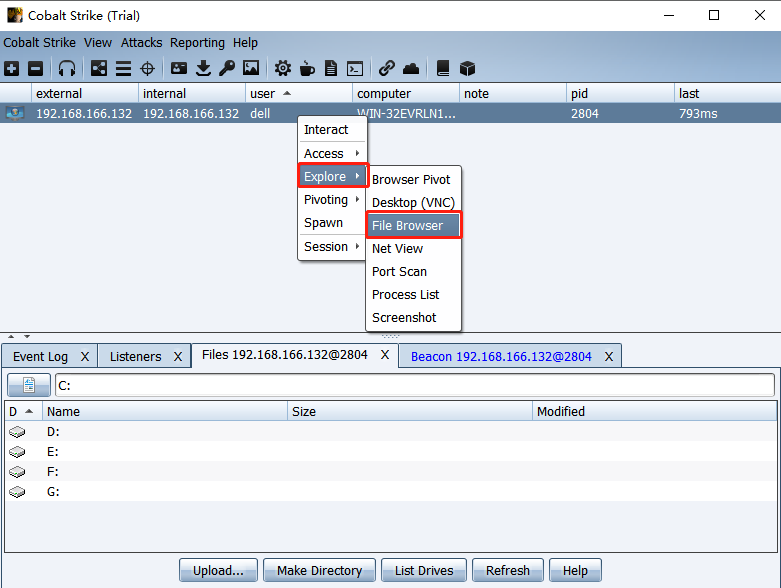The width and height of the screenshot is (781, 588).
Task: Close the Listeners tab
Action: coord(178,356)
